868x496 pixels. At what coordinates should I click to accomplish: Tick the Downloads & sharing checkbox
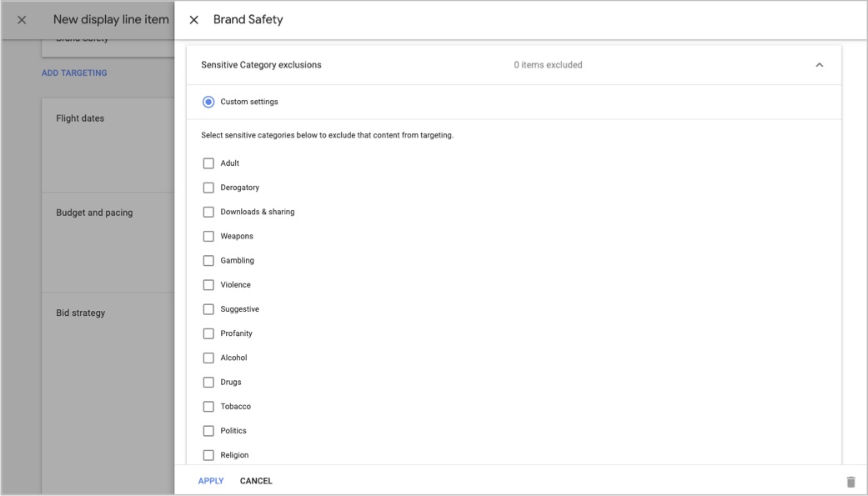coord(208,212)
